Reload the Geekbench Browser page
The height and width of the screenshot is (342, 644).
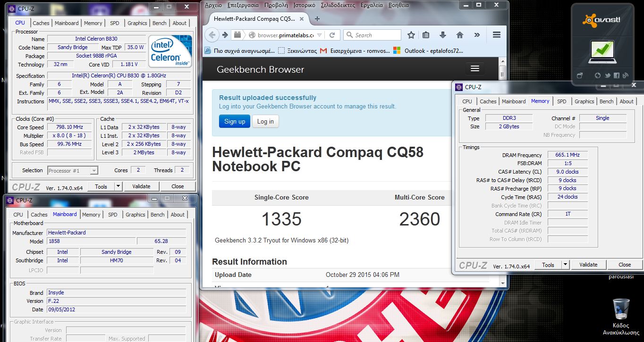coord(332,35)
